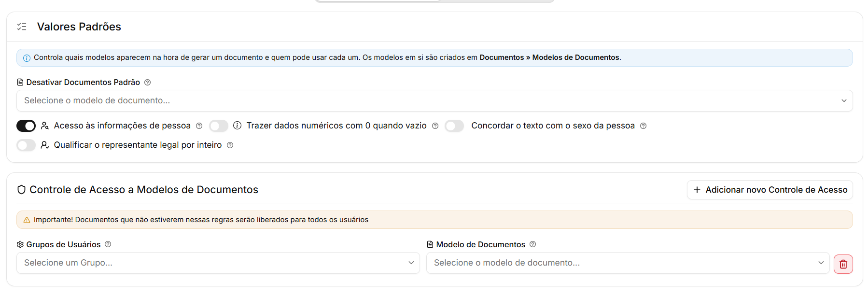The width and height of the screenshot is (868, 296).
Task: Click the checklist icon beside Valores Padrões
Action: pos(22,27)
